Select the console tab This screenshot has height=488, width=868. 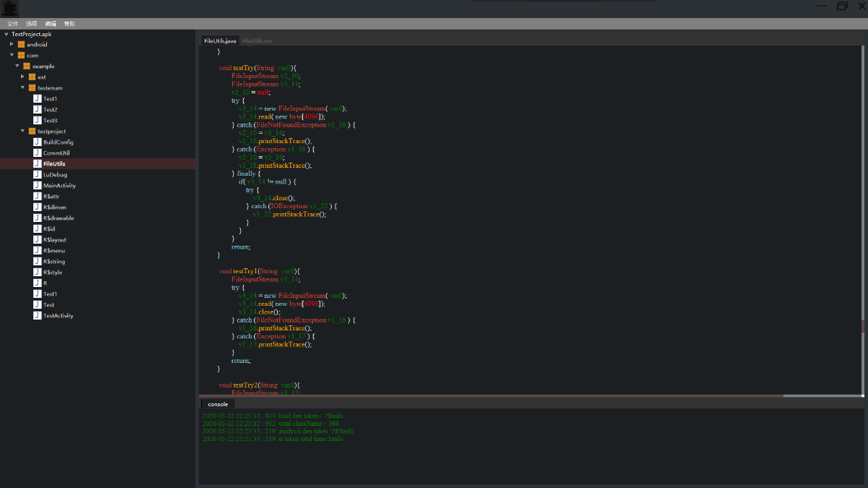point(218,404)
